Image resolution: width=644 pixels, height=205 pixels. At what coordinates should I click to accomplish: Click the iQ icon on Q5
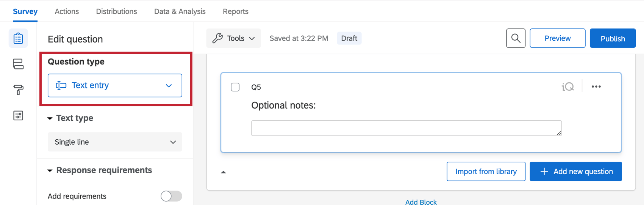click(x=567, y=87)
